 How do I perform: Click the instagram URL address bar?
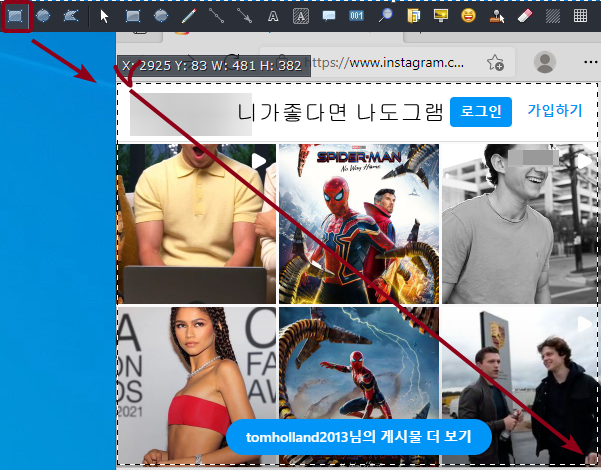point(387,62)
